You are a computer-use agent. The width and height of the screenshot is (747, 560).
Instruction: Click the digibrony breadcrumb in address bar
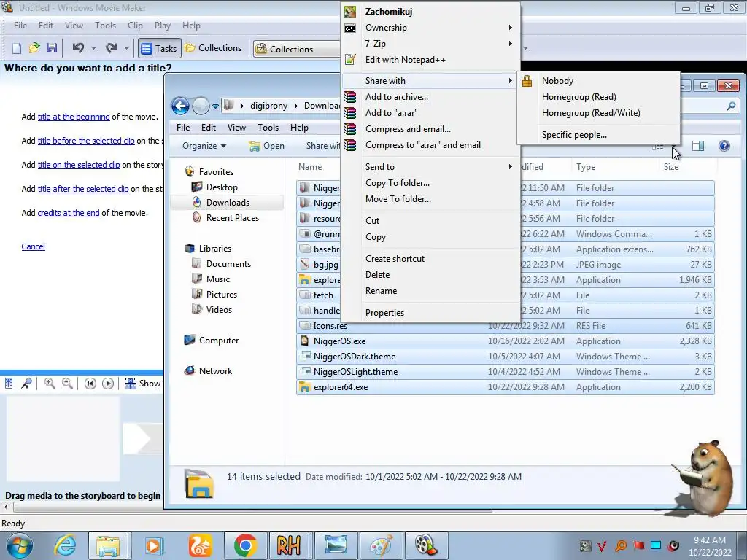coord(268,106)
